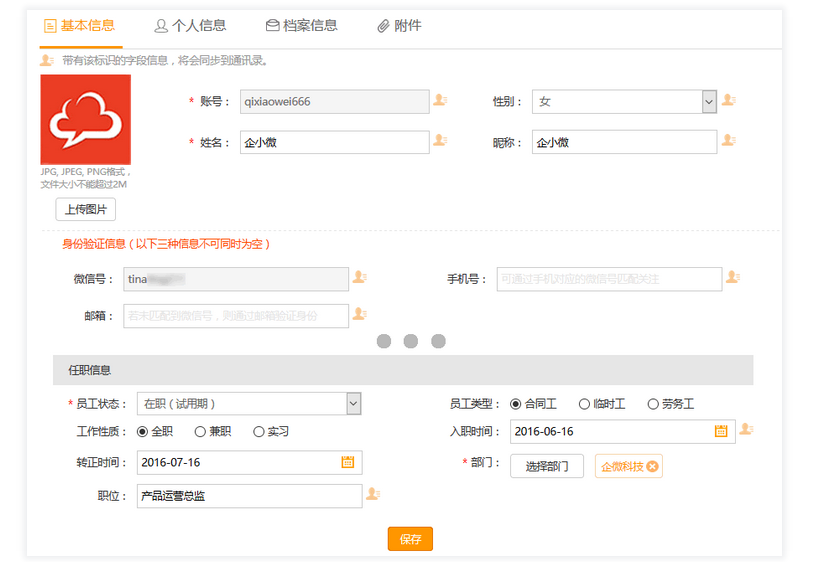Click the 选择部门 button
The width and height of the screenshot is (836, 562).
click(x=547, y=467)
